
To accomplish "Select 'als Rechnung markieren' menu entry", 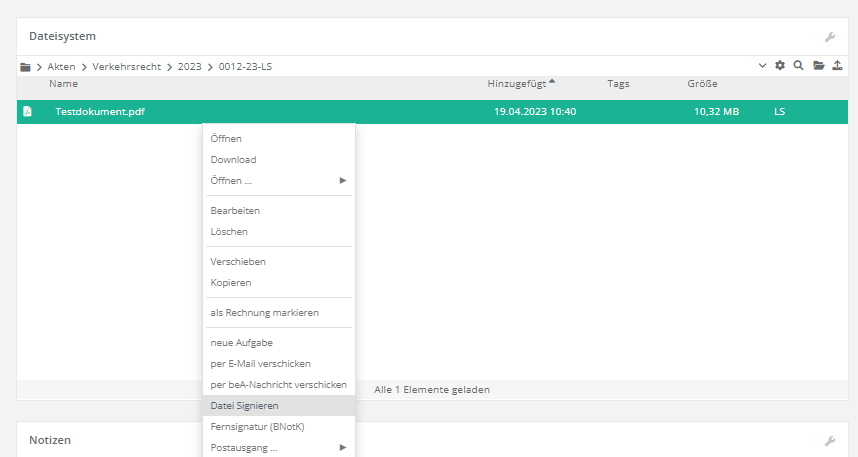I will [x=264, y=313].
